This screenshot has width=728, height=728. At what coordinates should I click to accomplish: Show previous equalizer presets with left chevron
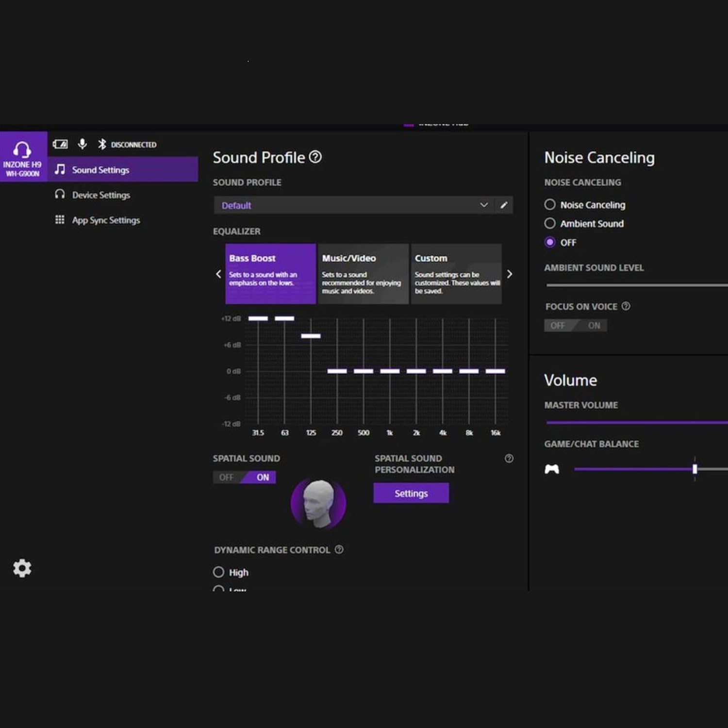218,274
